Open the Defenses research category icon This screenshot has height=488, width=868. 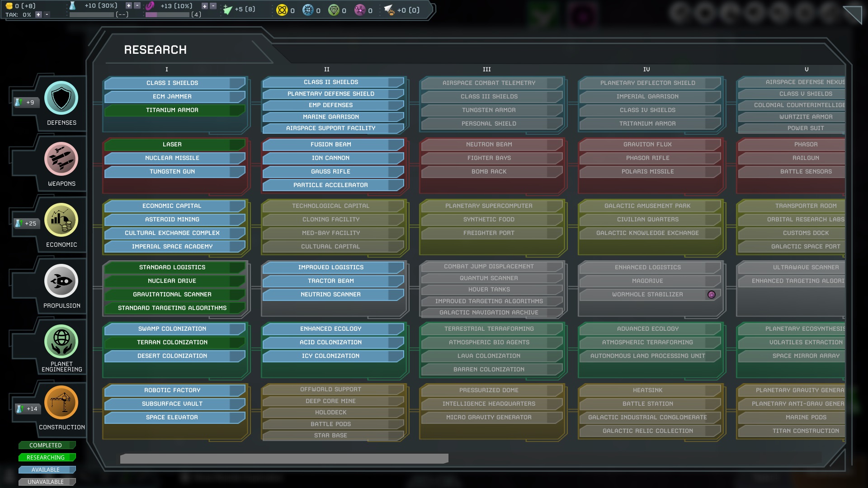click(x=61, y=98)
